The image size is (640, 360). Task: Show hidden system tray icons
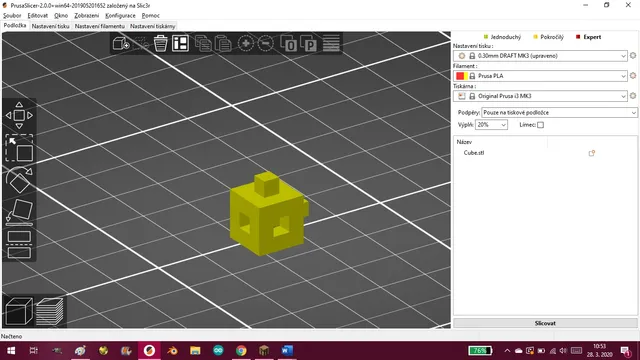pyautogui.click(x=507, y=351)
